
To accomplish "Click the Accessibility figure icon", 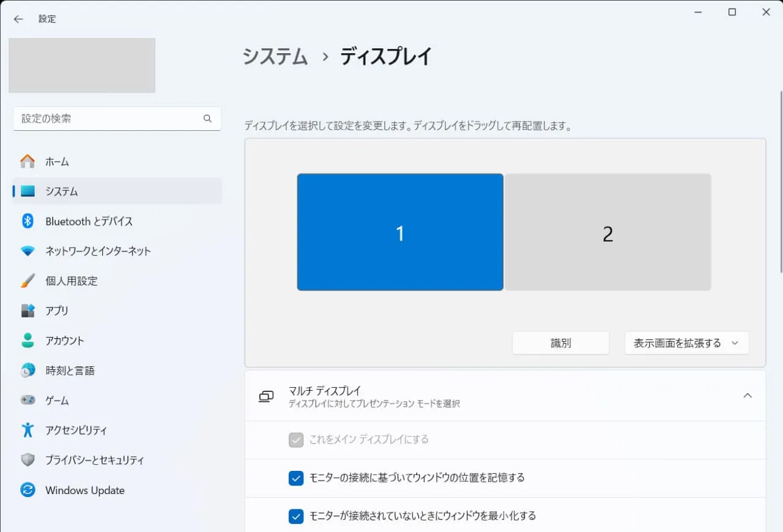I will [28, 430].
